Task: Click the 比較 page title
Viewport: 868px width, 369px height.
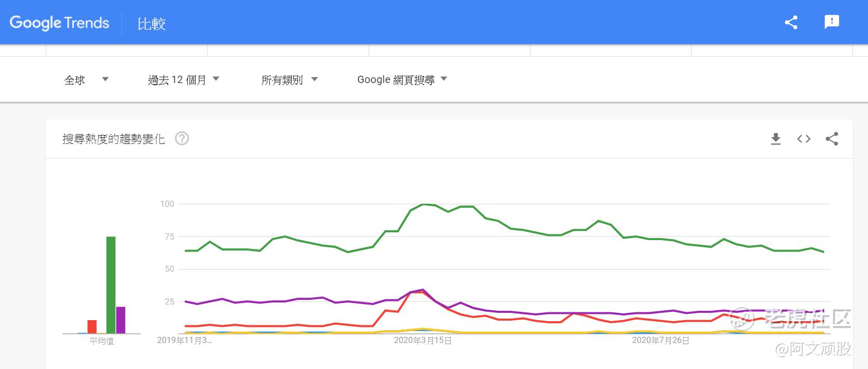Action: click(152, 24)
